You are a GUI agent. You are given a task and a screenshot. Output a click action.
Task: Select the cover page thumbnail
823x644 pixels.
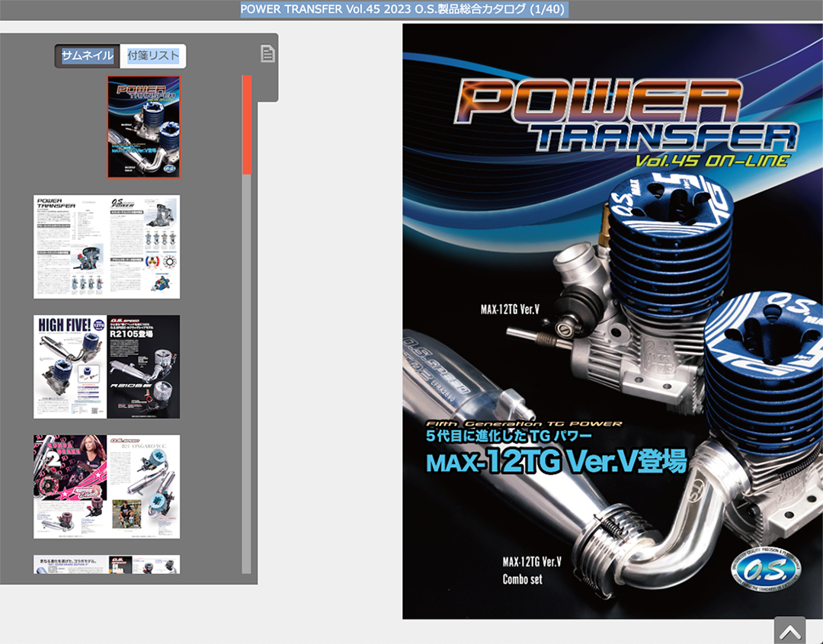(x=144, y=127)
